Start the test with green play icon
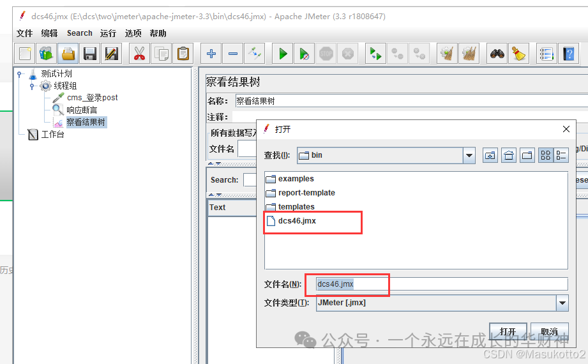The width and height of the screenshot is (588, 364). click(283, 54)
